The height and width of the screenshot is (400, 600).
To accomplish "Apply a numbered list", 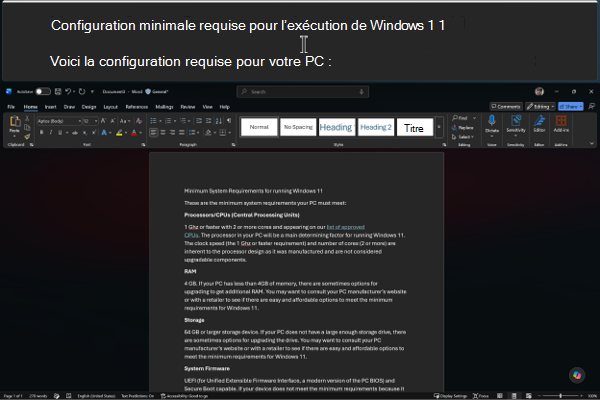I will (x=168, y=121).
